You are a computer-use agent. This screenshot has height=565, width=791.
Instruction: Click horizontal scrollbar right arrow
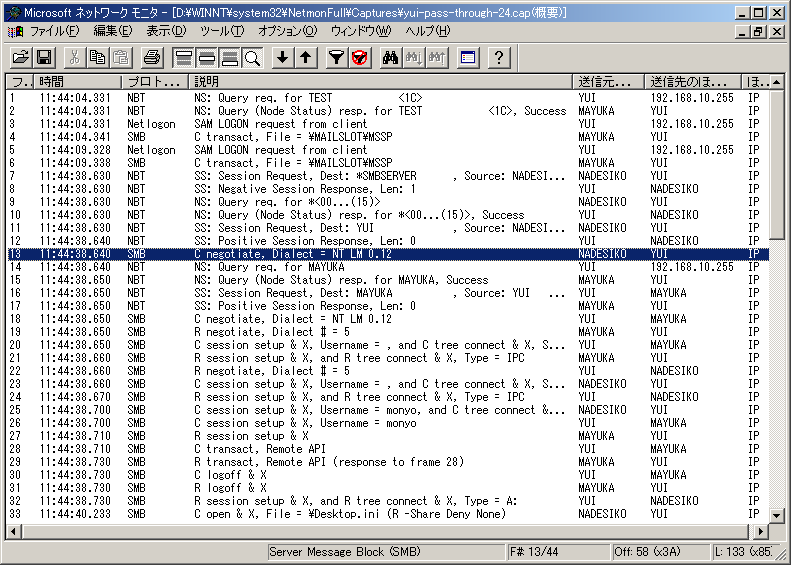pyautogui.click(x=760, y=531)
